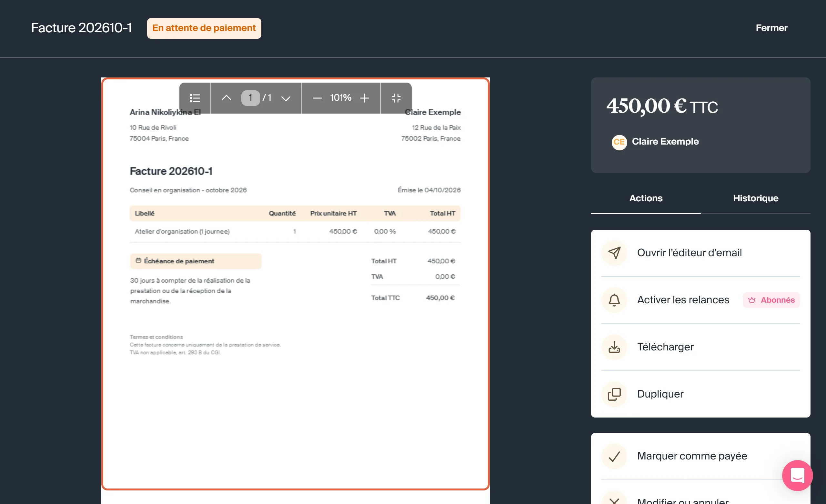This screenshot has height=504, width=826.
Task: Click the crown Abonnés badge
Action: pos(771,300)
